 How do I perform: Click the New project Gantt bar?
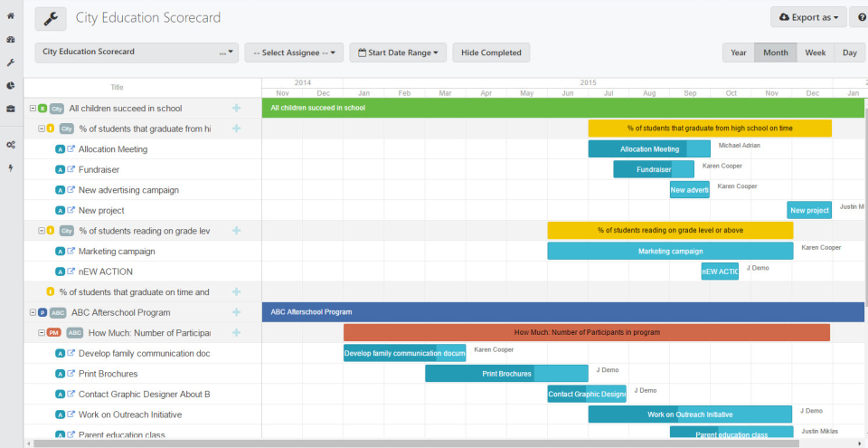(x=809, y=210)
